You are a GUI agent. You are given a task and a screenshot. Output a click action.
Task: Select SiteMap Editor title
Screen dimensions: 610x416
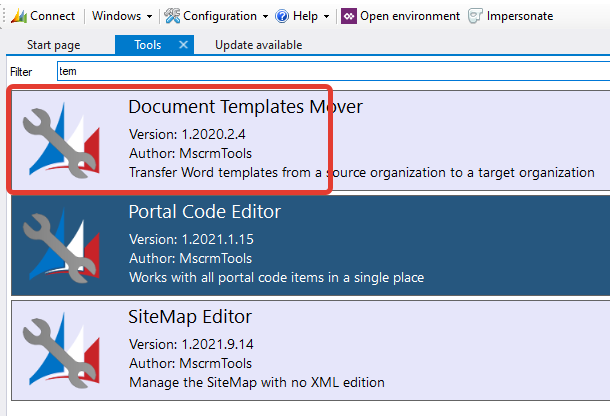(x=190, y=317)
